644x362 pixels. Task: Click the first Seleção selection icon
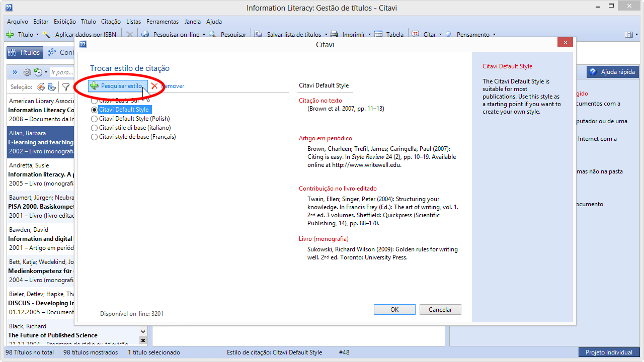(41, 87)
